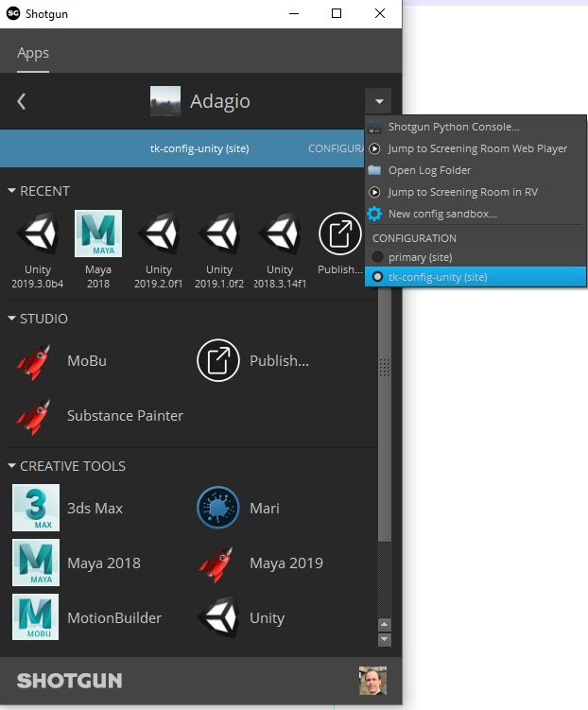Choose Open Log Folder menu entry
588x710 pixels.
click(429, 170)
